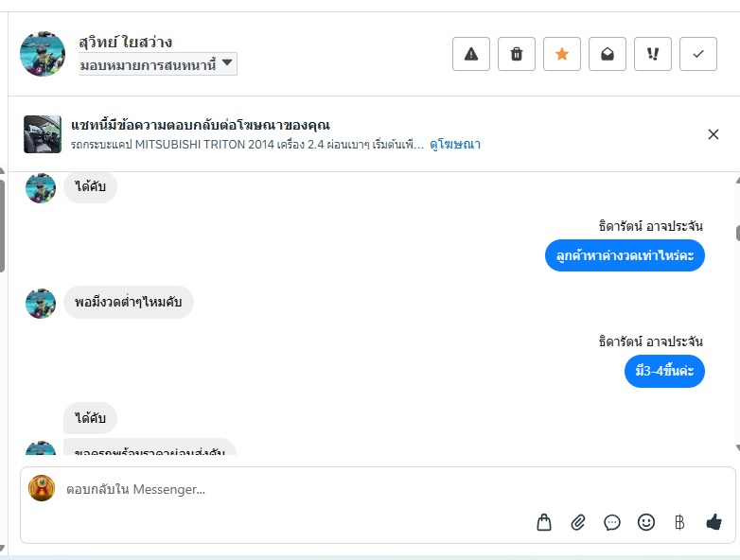The image size is (740, 560).
Task: Attach a file with the paperclip icon
Action: [x=578, y=522]
